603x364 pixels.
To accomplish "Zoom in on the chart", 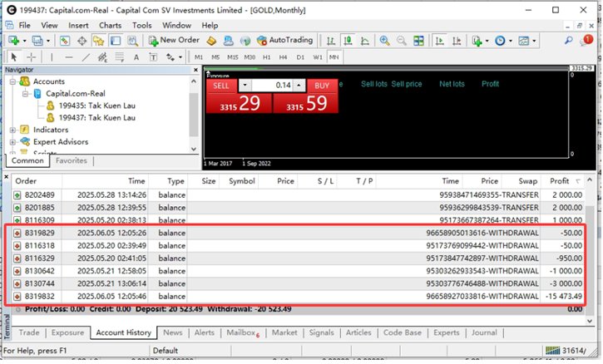I will click(385, 40).
